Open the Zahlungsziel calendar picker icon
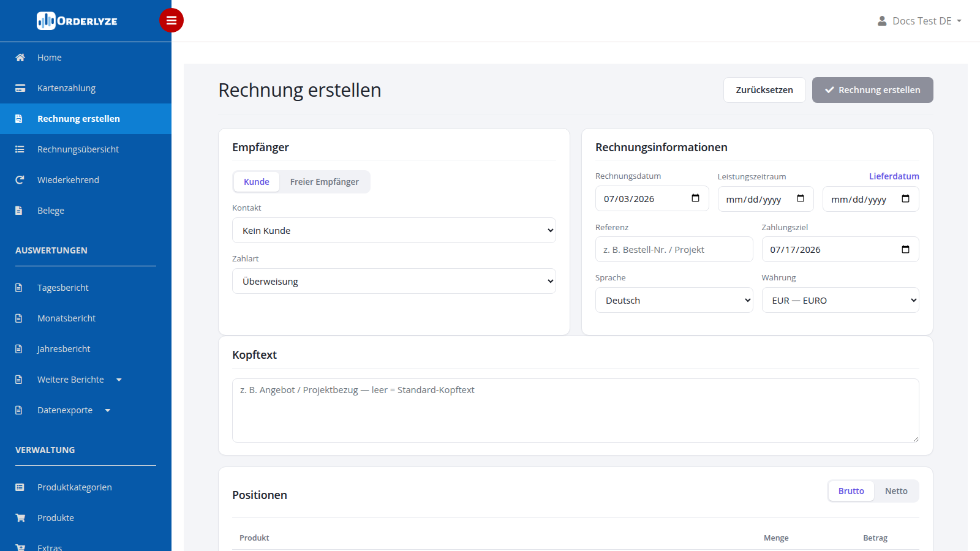Viewport: 980px width, 551px height. click(x=905, y=249)
